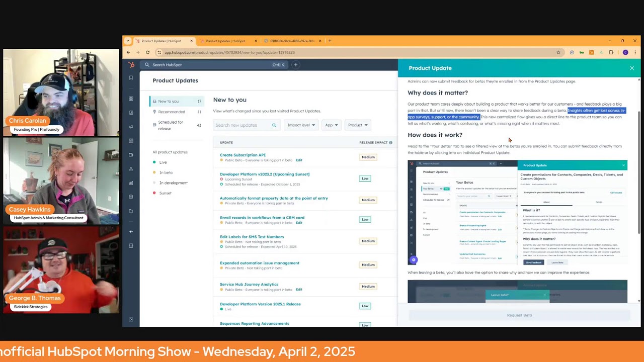
Task: Open the CRM contacts icon in sidebar
Action: 131,113
